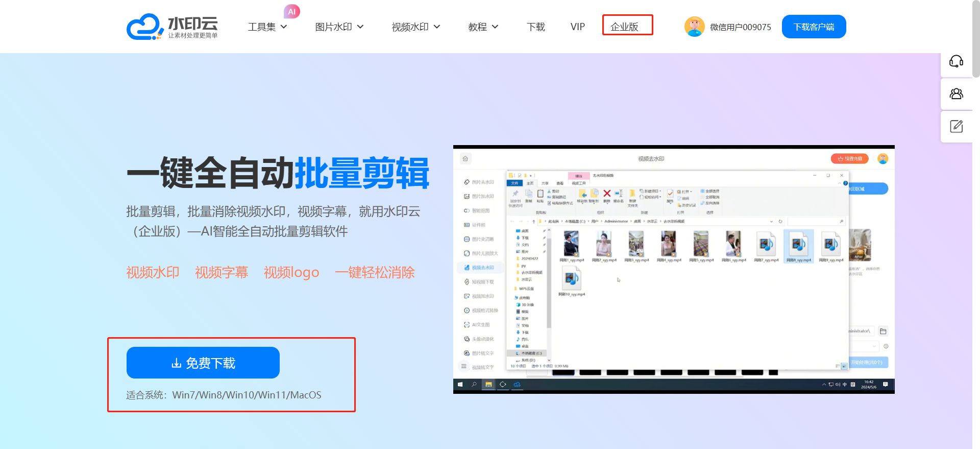Go to the VIP page
The width and height of the screenshot is (980, 449).
(578, 27)
